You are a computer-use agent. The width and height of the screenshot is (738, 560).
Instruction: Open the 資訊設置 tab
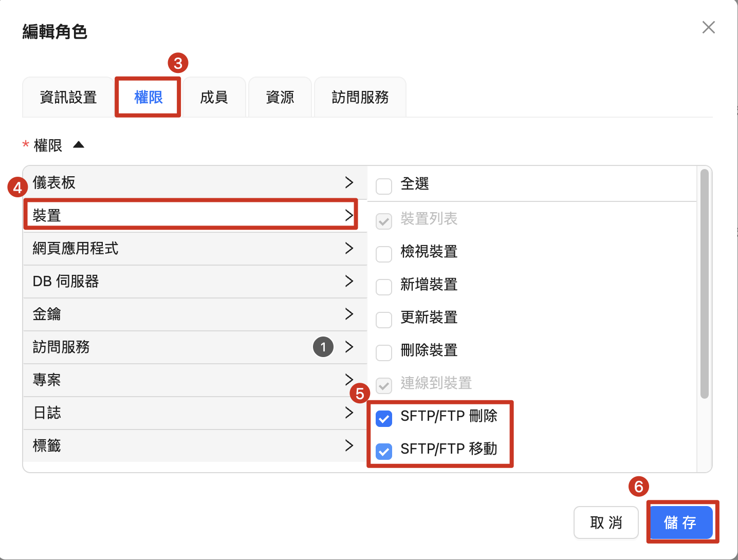[68, 98]
